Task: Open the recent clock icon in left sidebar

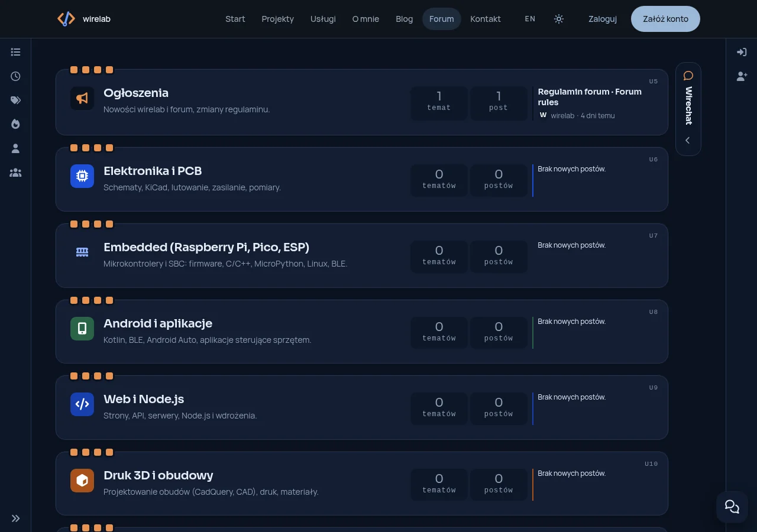Action: (16, 76)
